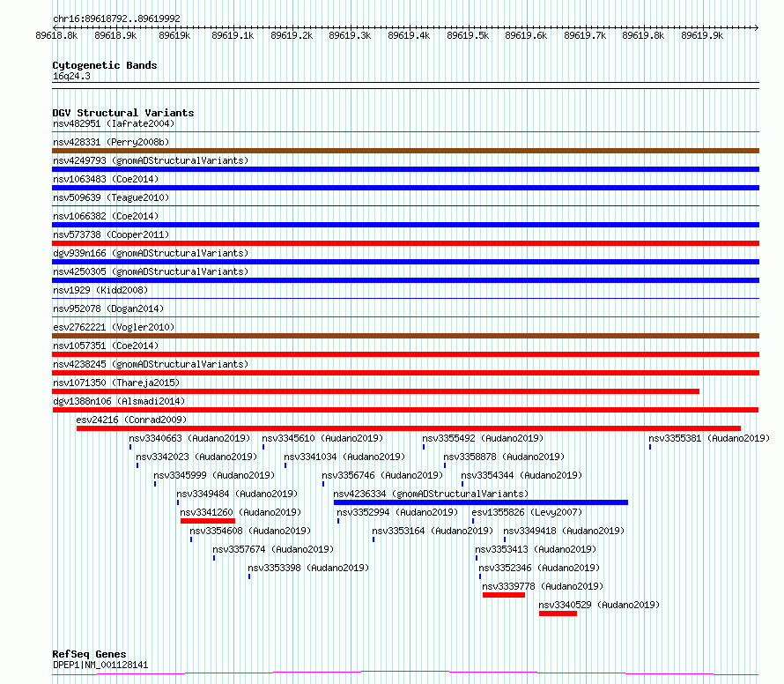Open variant nsv4250305 (gnomADStructuralVariants)

point(151,271)
